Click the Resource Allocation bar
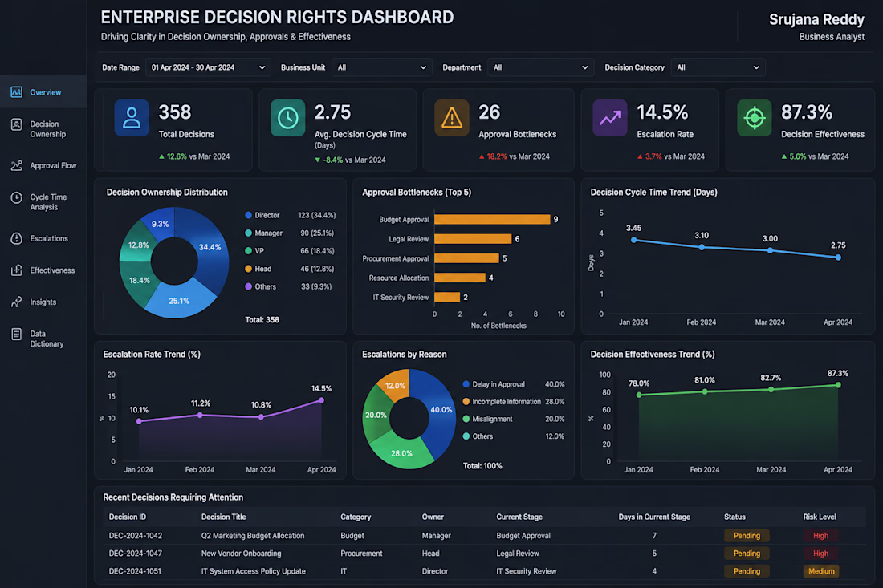 [x=460, y=278]
